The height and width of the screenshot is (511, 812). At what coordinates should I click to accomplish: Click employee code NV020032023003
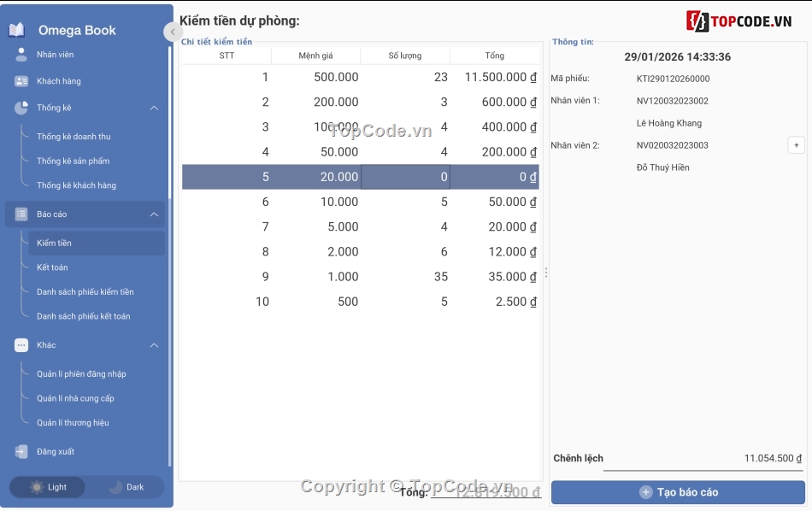[x=672, y=145]
